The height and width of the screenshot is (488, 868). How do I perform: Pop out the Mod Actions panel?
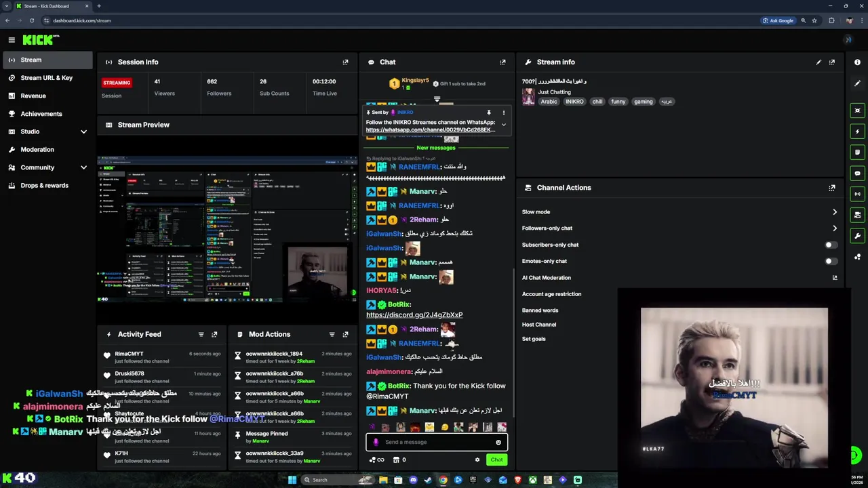345,334
